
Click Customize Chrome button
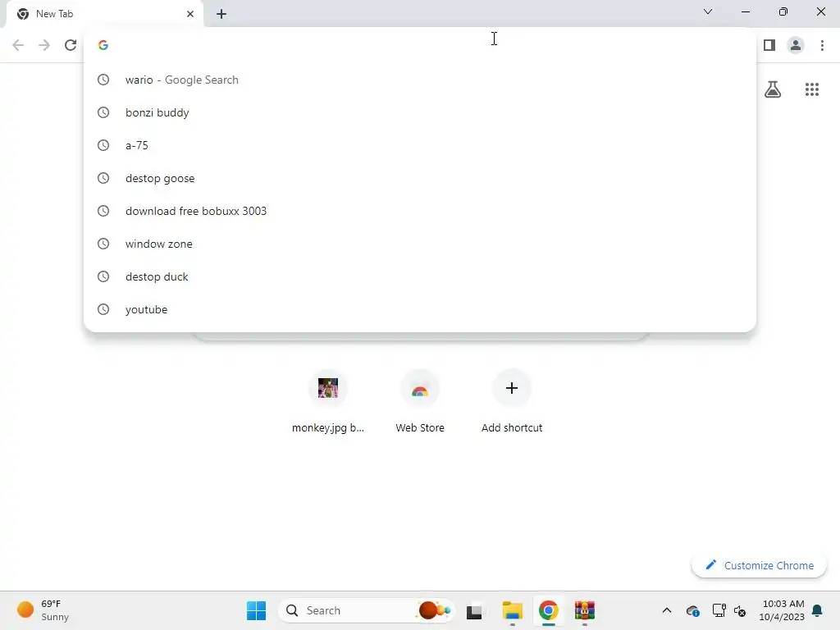[x=759, y=565]
